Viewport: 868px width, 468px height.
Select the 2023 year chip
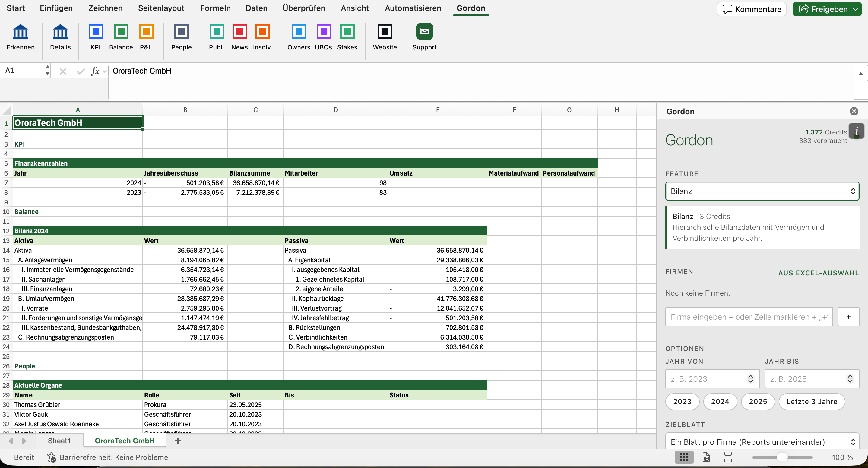(x=682, y=401)
